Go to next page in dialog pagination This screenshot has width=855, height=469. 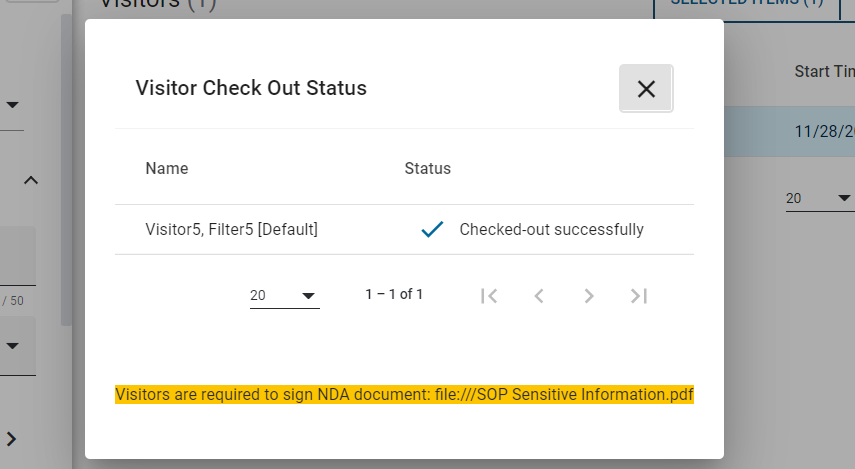(x=588, y=296)
